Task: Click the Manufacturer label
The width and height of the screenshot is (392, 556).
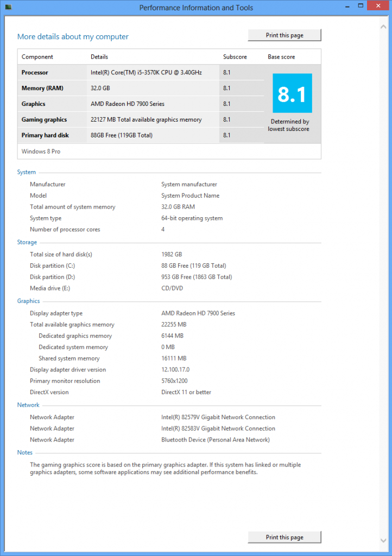Action: pos(47,185)
